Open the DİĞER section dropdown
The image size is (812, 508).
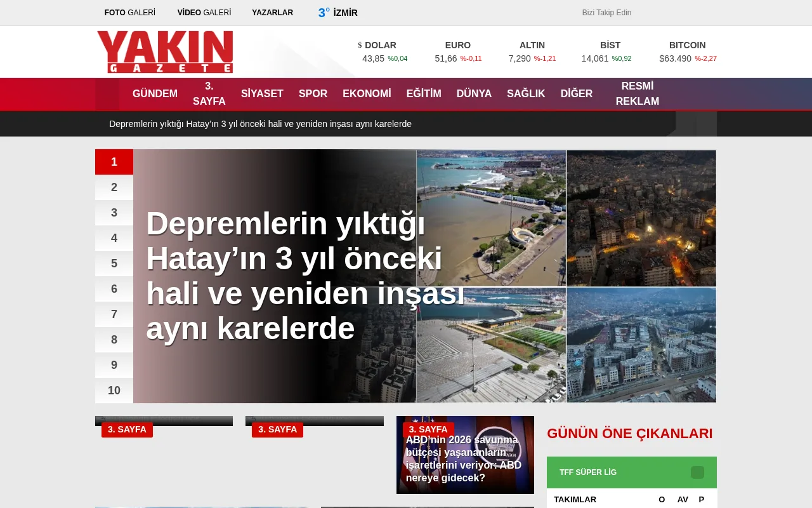coord(576,93)
